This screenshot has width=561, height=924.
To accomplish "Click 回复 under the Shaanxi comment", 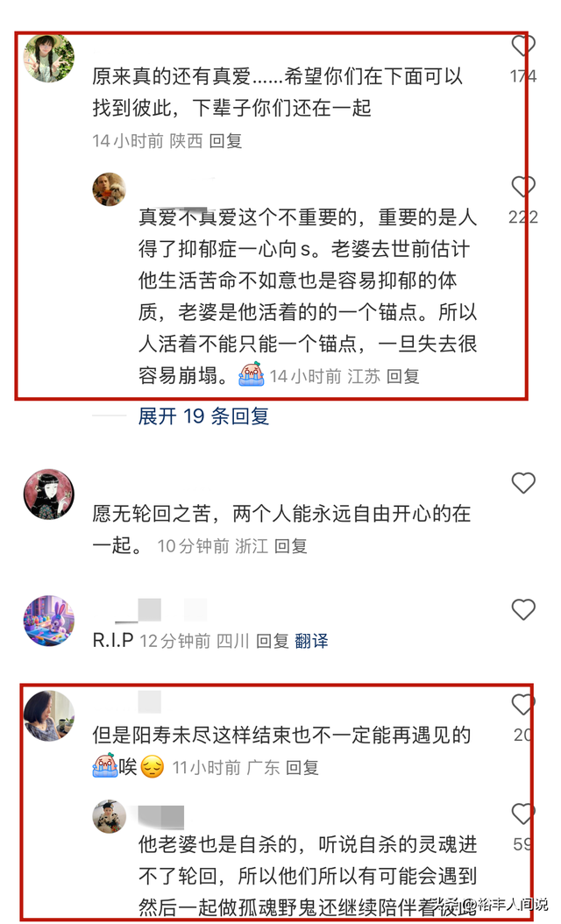I will [x=225, y=141].
